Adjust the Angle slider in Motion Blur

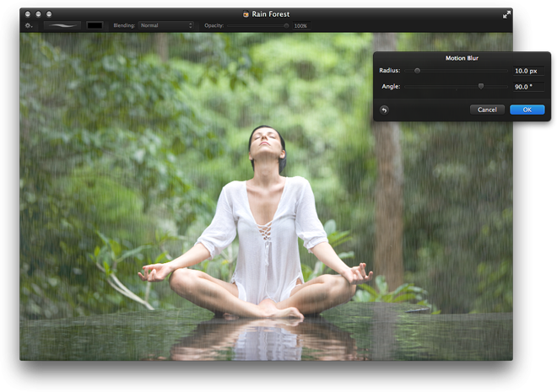pyautogui.click(x=456, y=87)
